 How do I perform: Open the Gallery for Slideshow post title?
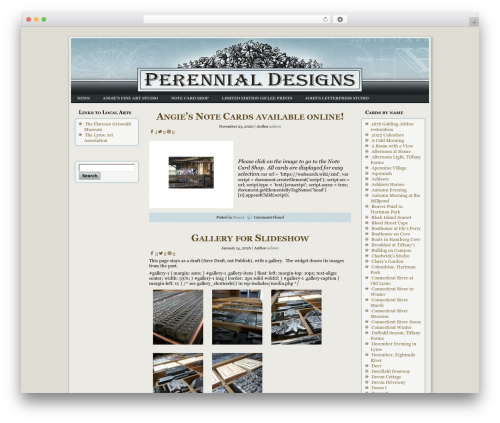coord(250,238)
